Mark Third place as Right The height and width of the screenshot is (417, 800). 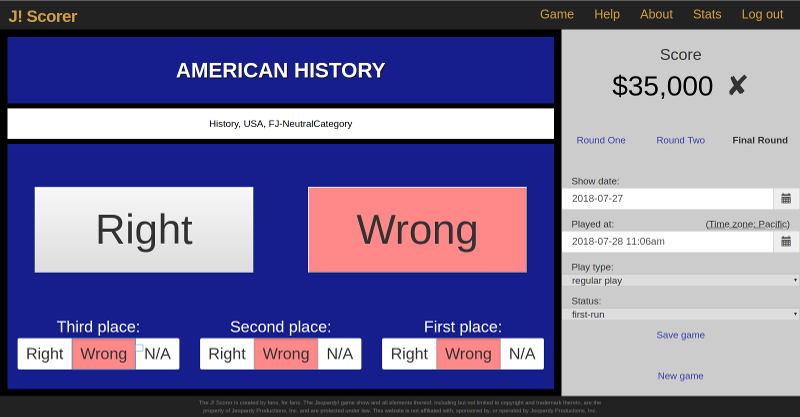[x=45, y=354]
